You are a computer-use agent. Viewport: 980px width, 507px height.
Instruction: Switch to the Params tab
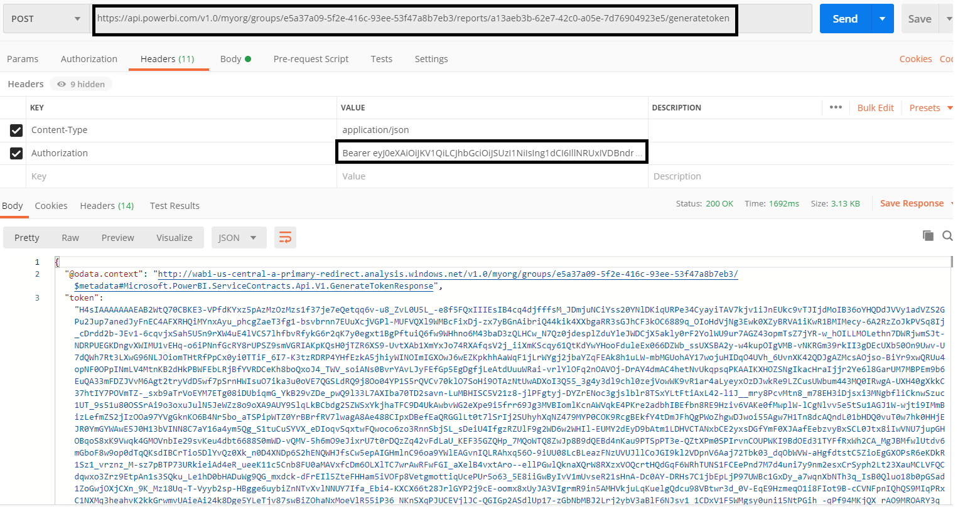23,59
